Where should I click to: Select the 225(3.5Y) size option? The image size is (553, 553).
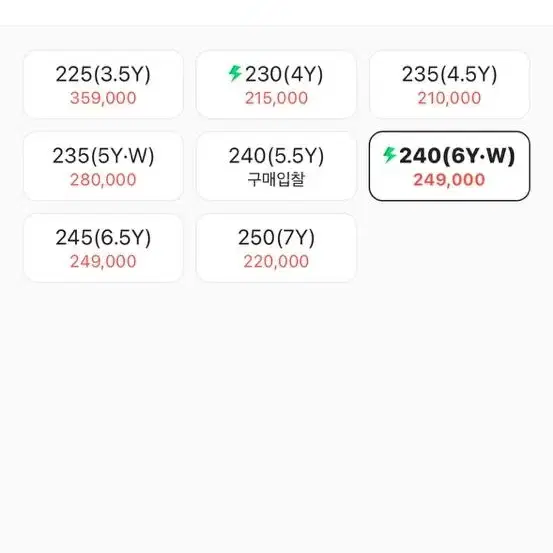tap(103, 84)
